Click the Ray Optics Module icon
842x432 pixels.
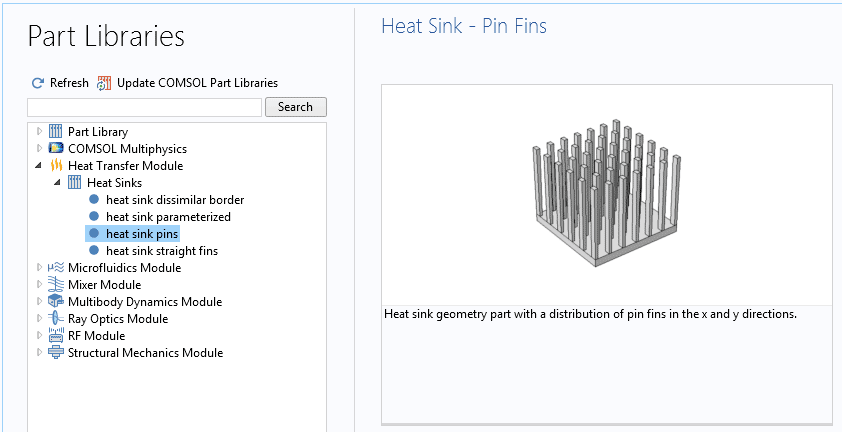click(55, 319)
